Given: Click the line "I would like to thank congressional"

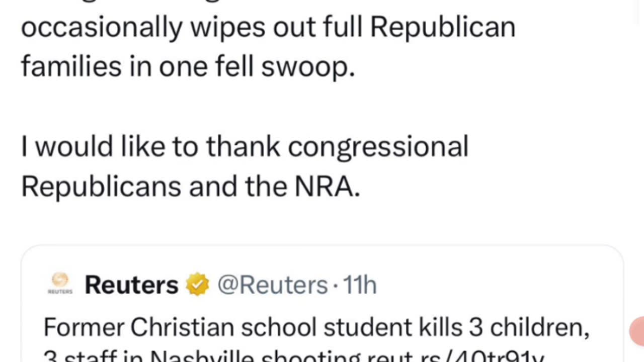Looking at the screenshot, I should [245, 147].
